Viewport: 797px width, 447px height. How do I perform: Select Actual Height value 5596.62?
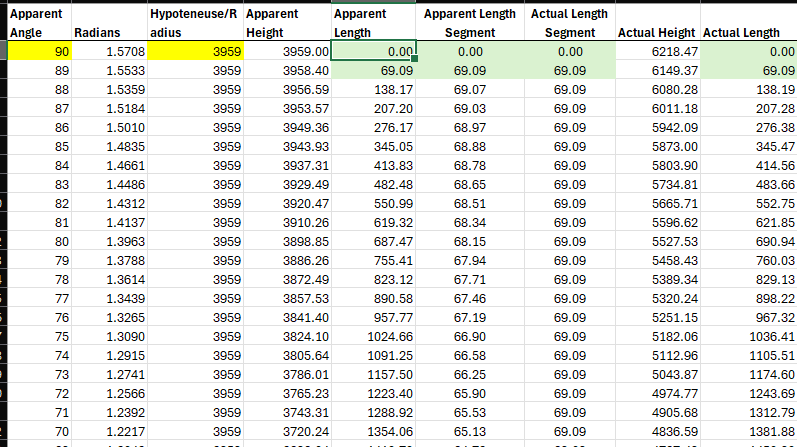tap(658, 222)
